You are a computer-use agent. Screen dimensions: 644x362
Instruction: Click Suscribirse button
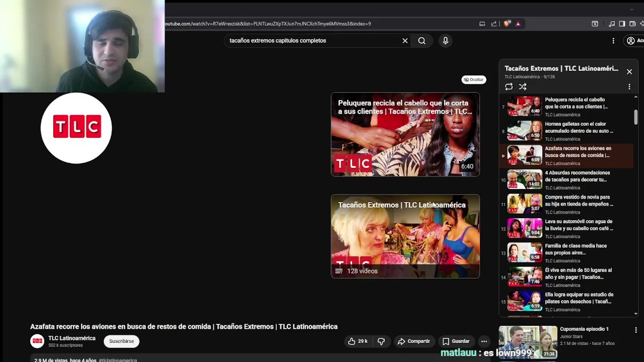click(121, 341)
